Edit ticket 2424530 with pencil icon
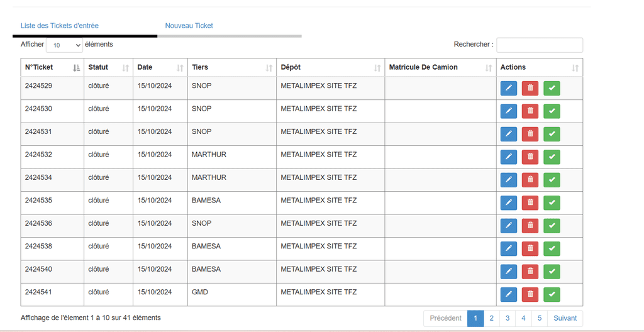 pyautogui.click(x=508, y=111)
